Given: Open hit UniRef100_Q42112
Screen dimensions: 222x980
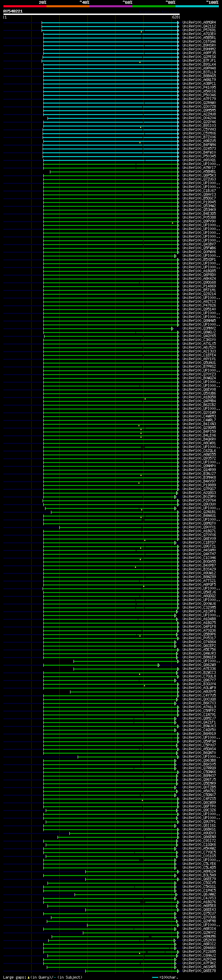Looking at the screenshot, I should click(199, 26).
